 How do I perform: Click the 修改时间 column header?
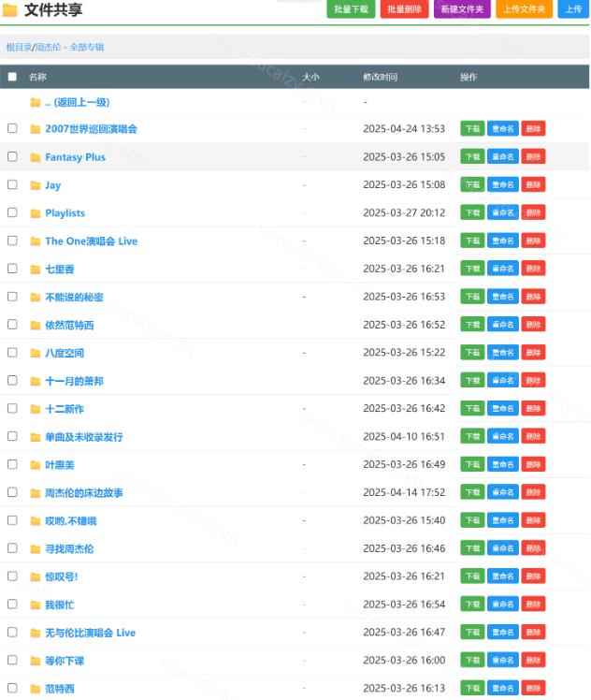380,78
